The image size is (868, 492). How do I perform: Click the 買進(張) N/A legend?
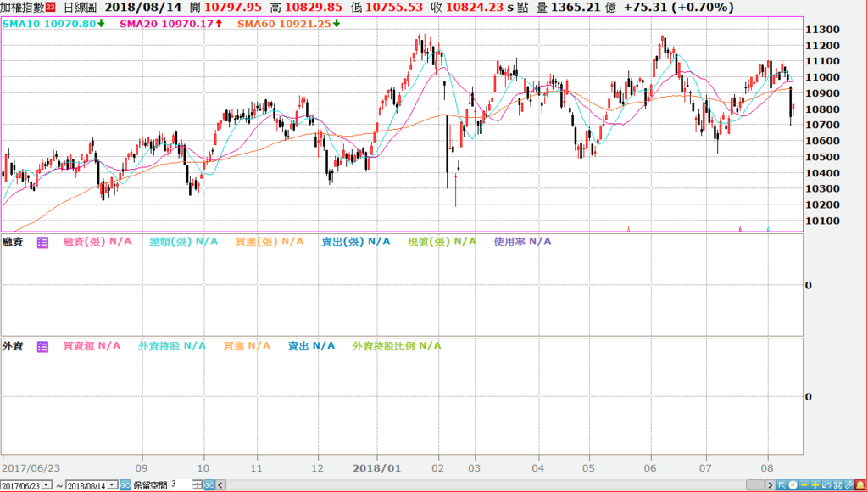point(270,242)
